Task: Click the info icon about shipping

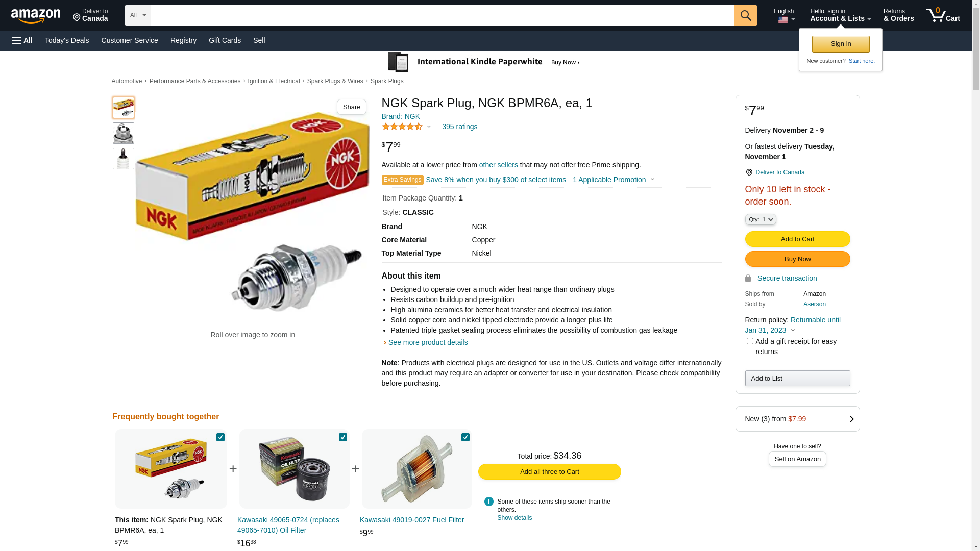Action: click(x=488, y=502)
